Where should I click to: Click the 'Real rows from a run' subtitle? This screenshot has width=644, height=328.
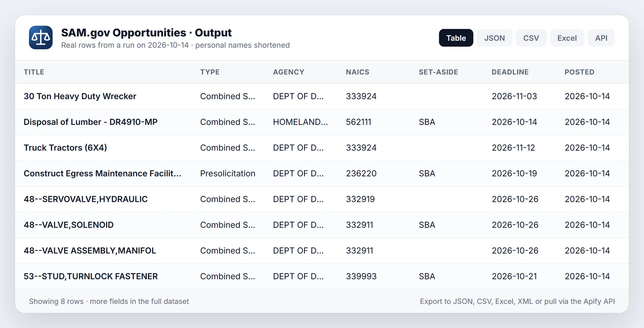[175, 45]
